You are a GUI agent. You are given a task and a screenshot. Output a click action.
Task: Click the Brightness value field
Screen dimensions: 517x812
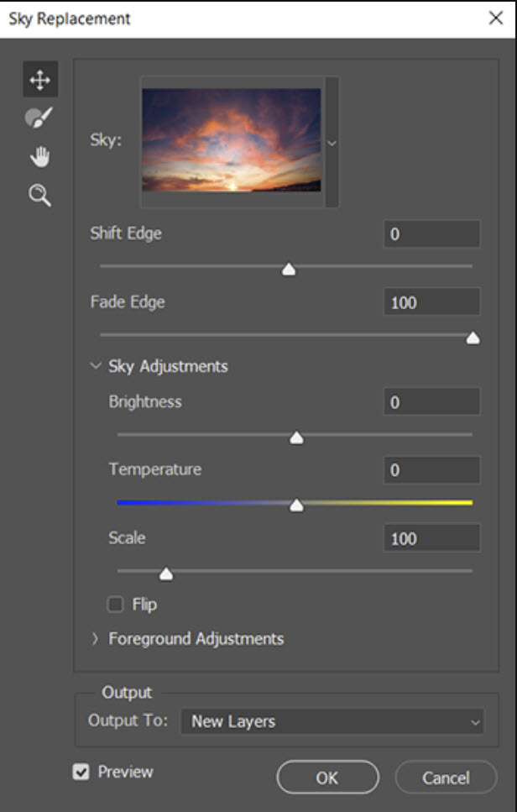click(x=432, y=402)
